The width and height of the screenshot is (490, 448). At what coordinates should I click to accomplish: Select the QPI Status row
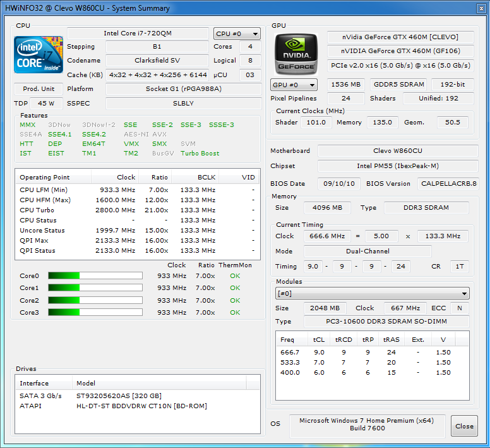pyautogui.click(x=138, y=250)
